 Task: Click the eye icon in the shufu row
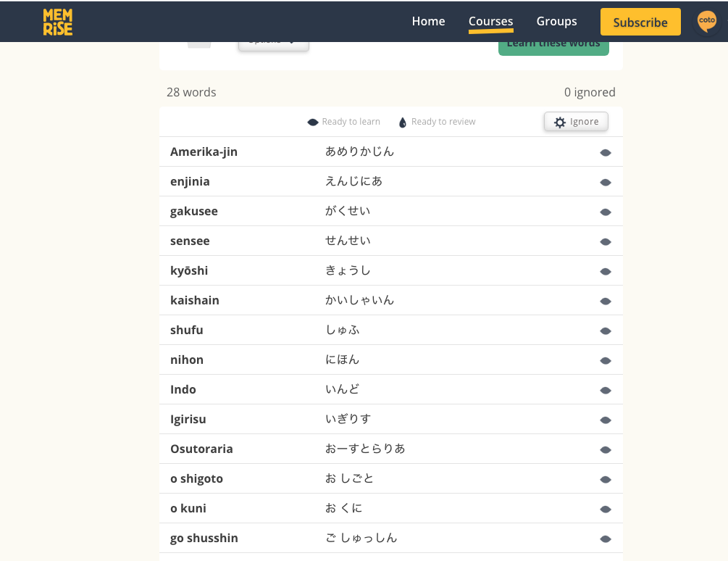coord(606,331)
